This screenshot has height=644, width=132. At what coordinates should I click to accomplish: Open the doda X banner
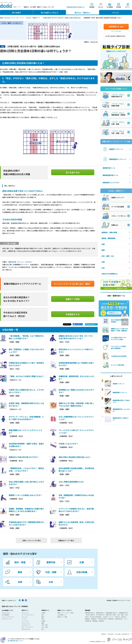(x=116, y=78)
